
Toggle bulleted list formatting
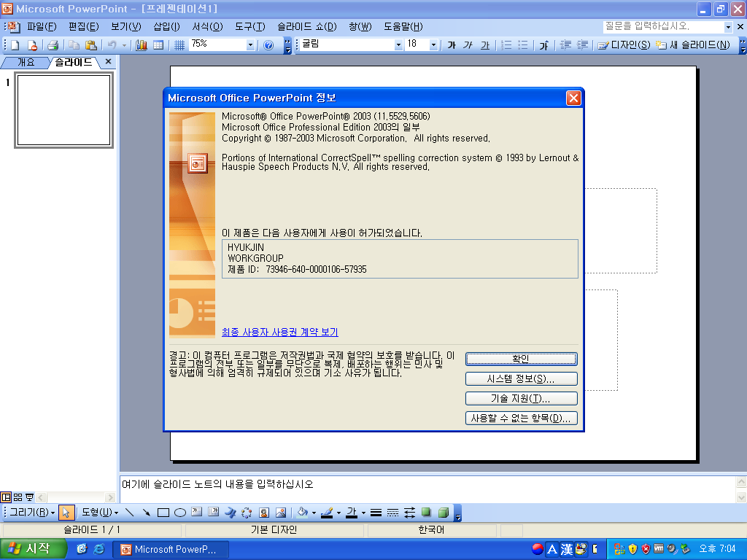click(x=522, y=45)
